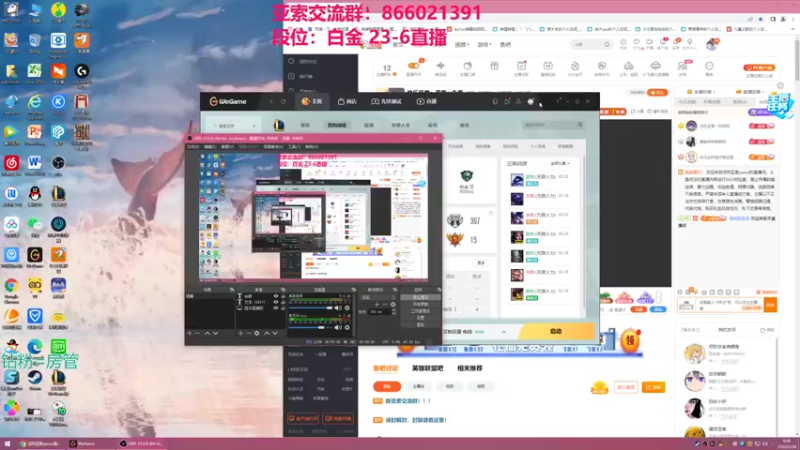Adjust Mic/Aux volume slider in OBS

coord(311,328)
